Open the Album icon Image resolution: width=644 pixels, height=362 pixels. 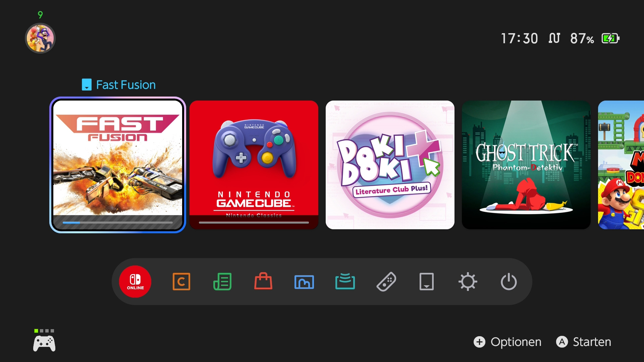click(x=304, y=282)
